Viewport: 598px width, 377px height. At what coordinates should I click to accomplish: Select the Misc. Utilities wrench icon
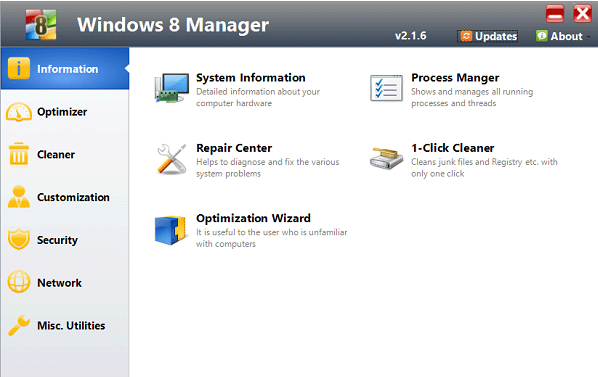(19, 325)
